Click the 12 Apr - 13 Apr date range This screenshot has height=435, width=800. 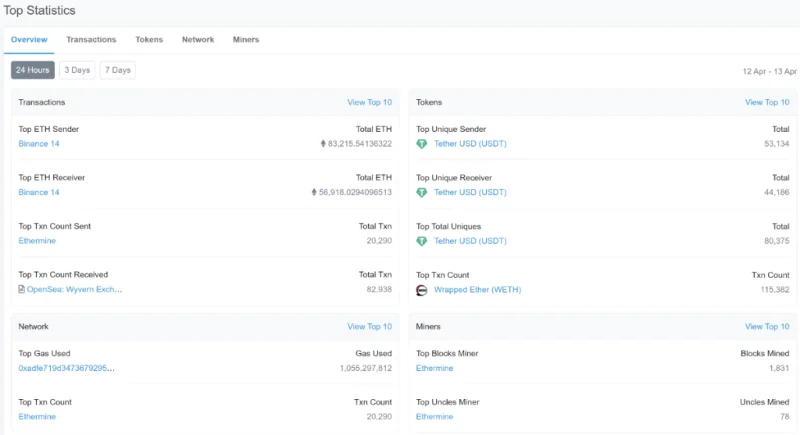[769, 71]
